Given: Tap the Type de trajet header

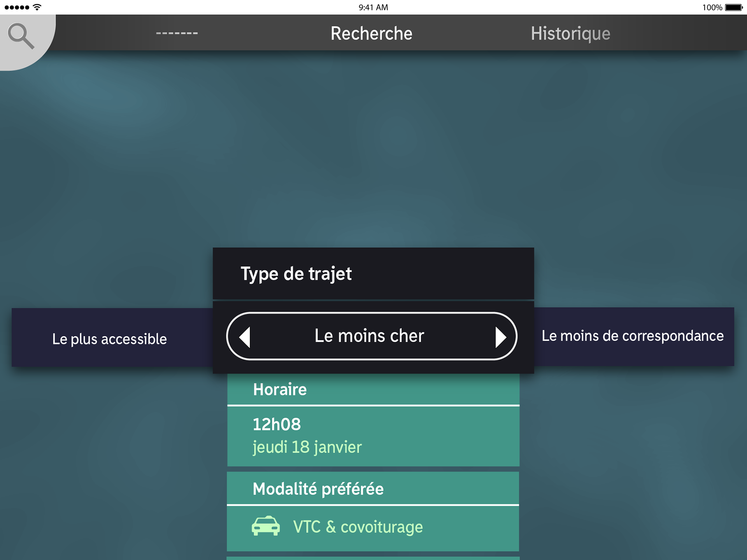Looking at the screenshot, I should pos(373,274).
